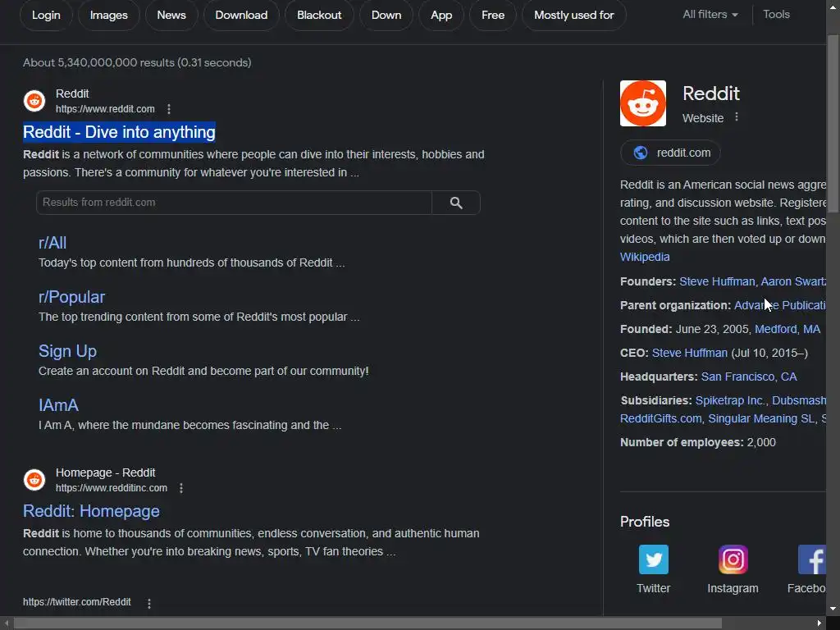Screen dimensions: 840x630
Task: Open three-dot menu next to www.reddit.com
Action: coord(169,109)
